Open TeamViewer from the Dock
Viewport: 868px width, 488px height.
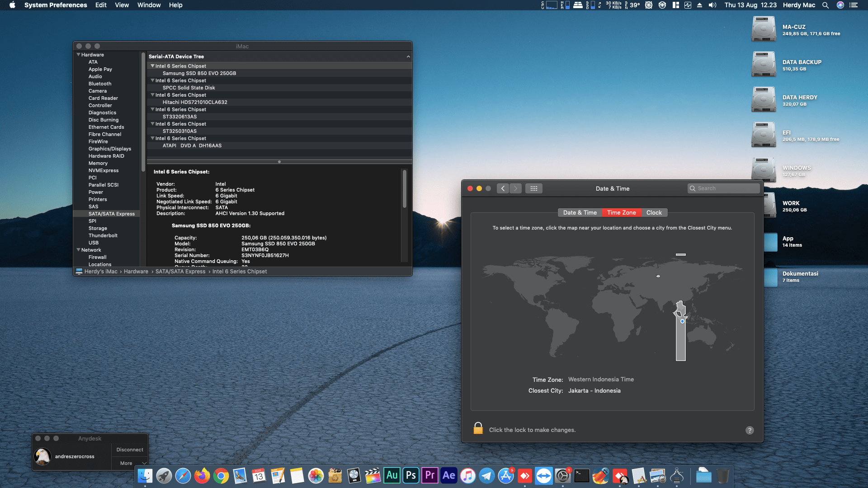[543, 475]
